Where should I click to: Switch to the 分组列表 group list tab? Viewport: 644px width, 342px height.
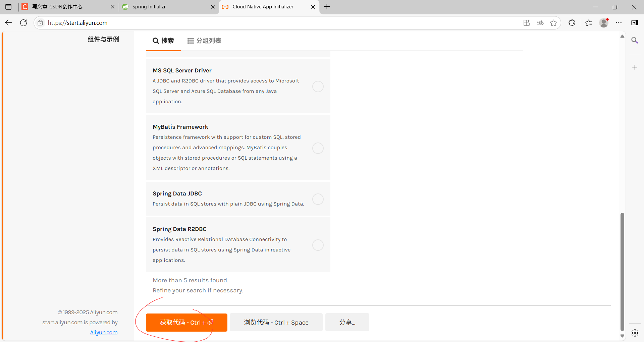tap(204, 41)
